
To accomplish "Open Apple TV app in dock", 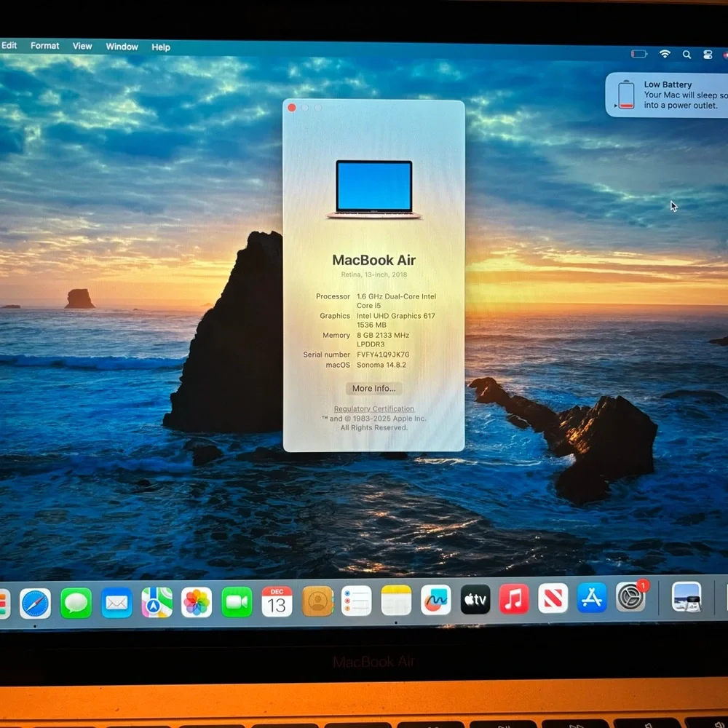I will (475, 599).
